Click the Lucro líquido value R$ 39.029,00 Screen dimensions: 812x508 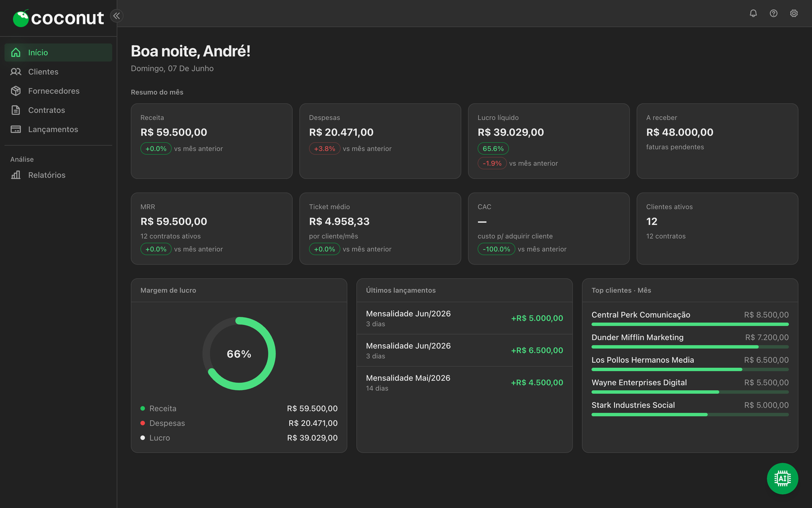[511, 132]
